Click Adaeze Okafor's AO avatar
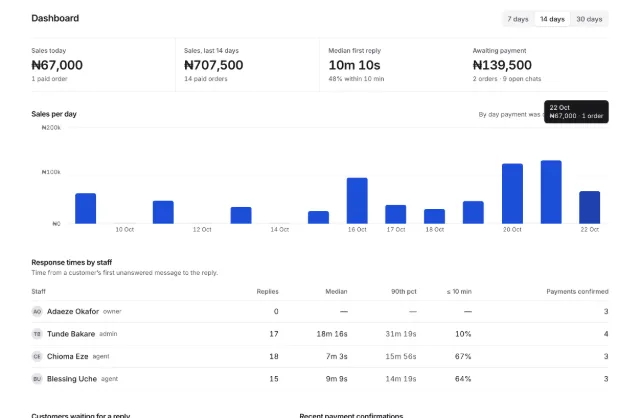The width and height of the screenshot is (640, 418). coord(37,311)
